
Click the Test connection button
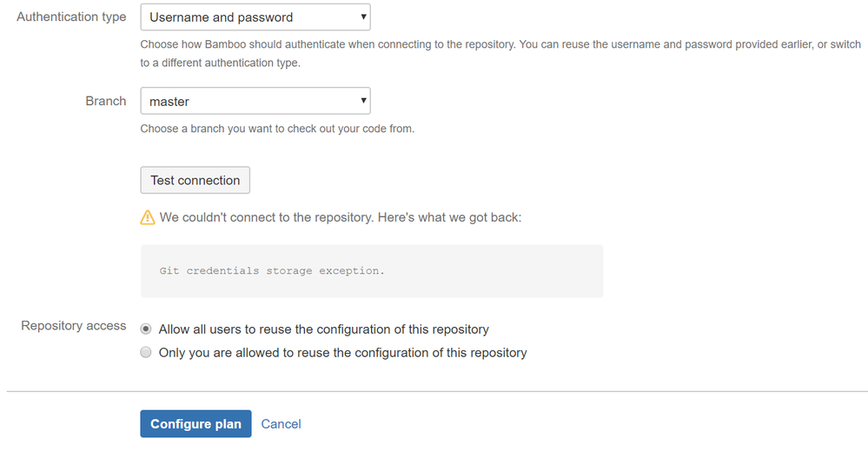pyautogui.click(x=195, y=180)
